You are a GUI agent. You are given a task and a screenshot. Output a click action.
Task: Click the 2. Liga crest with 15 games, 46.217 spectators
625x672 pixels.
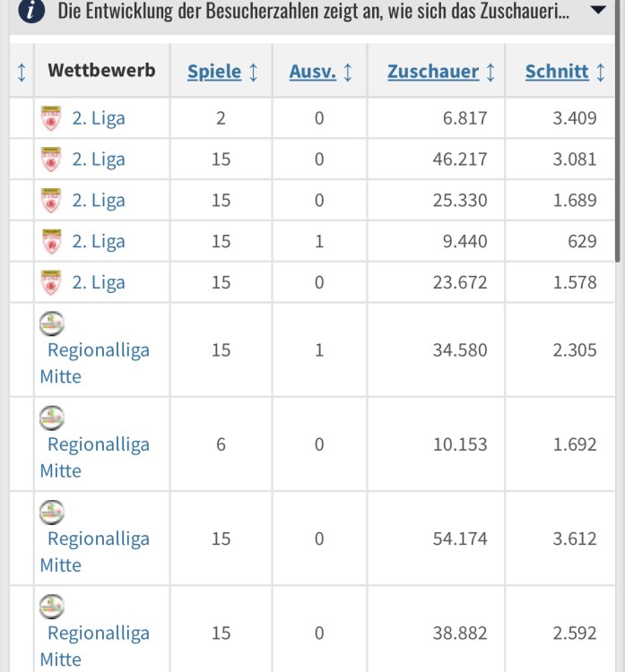(51, 159)
